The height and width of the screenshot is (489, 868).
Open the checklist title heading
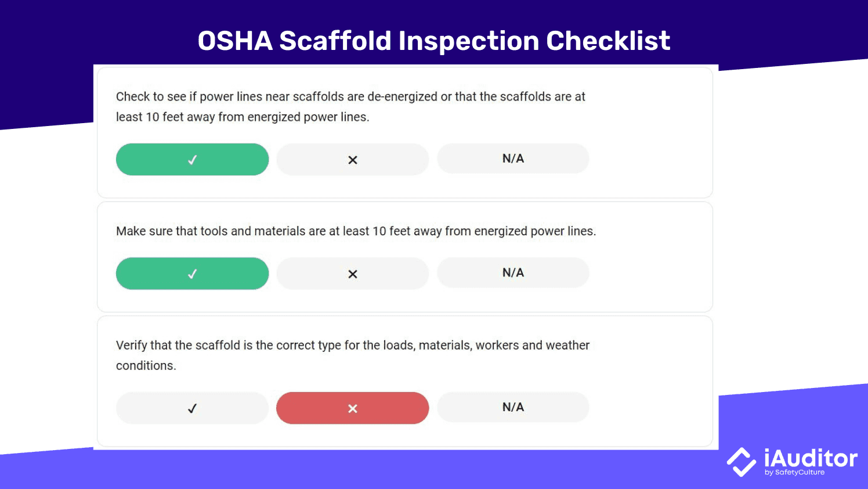pyautogui.click(x=434, y=40)
